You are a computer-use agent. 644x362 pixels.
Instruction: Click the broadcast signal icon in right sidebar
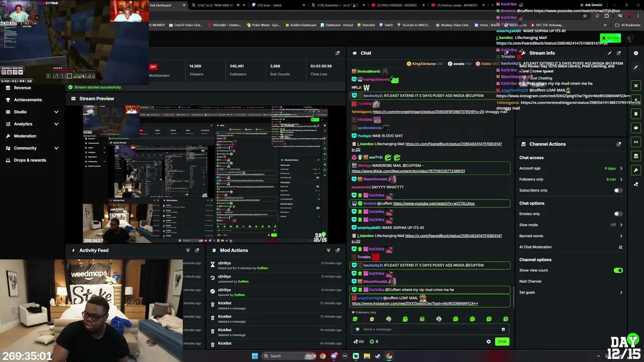point(636,142)
